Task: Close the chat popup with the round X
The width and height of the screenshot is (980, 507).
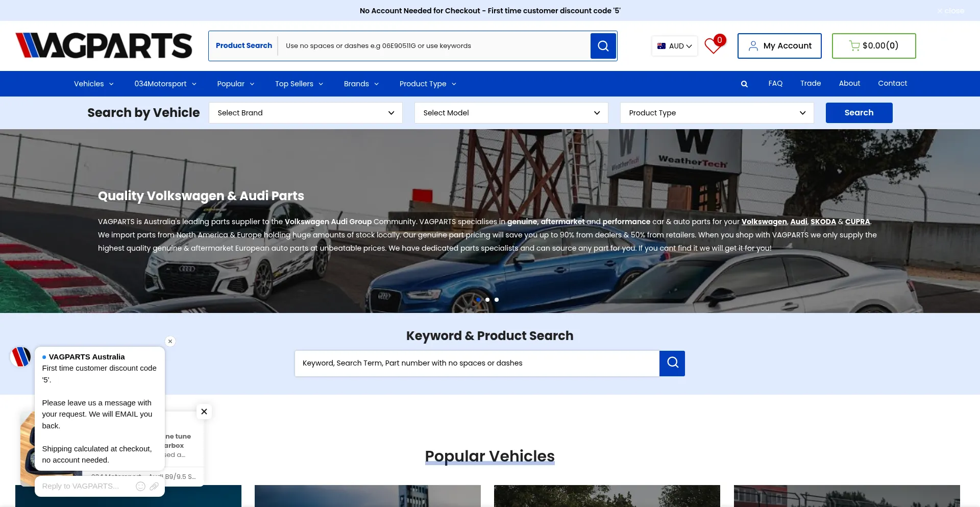Action: [170, 341]
